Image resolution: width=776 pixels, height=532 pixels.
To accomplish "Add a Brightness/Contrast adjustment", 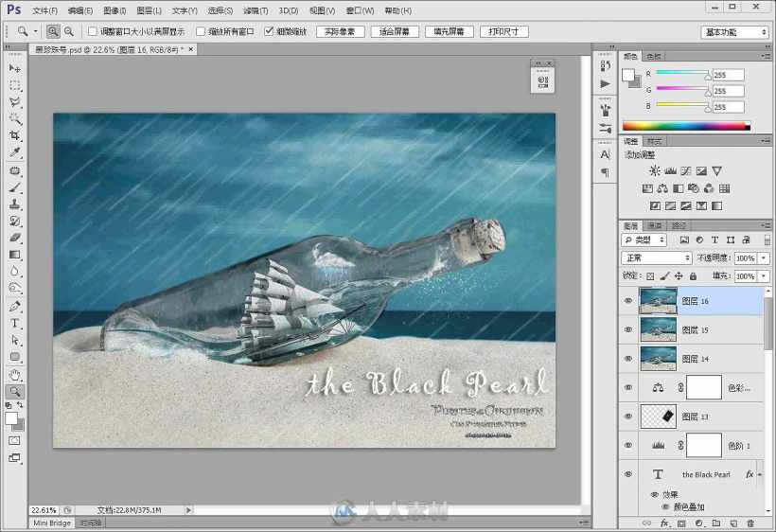I will pyautogui.click(x=655, y=171).
